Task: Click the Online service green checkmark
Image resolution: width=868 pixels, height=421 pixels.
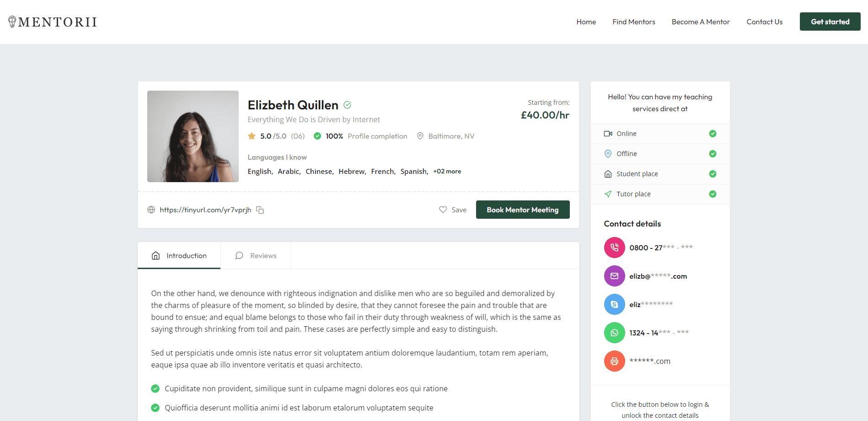Action: (x=712, y=134)
